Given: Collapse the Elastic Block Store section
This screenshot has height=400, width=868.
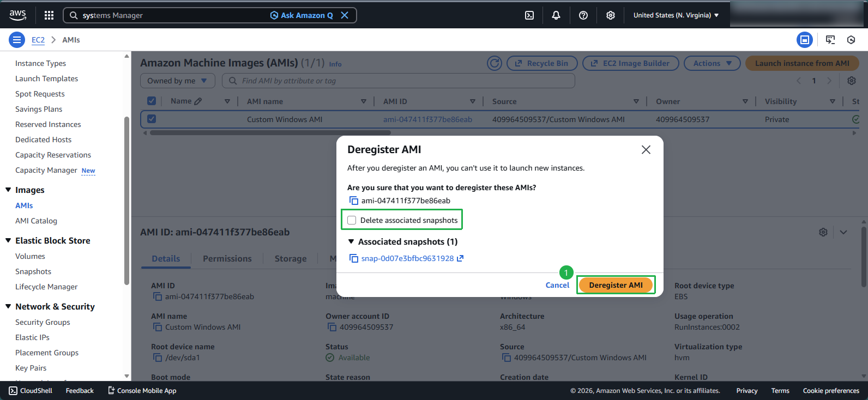Looking at the screenshot, I should 8,240.
